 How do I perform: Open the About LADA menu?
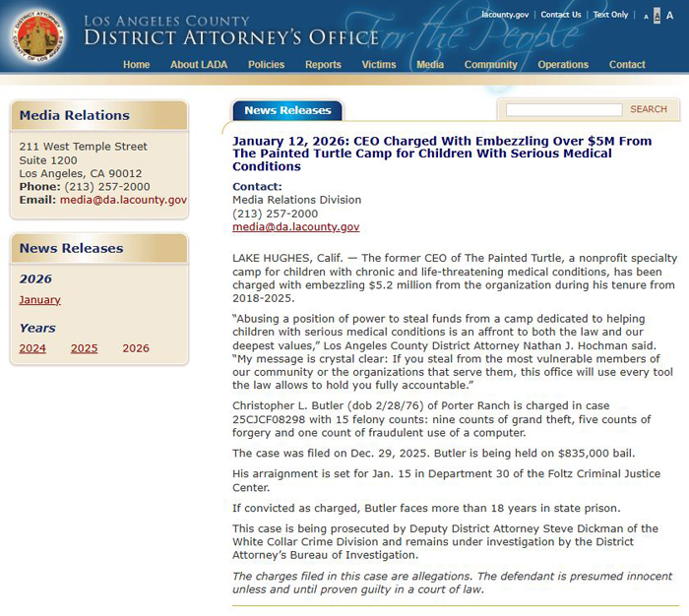199,65
